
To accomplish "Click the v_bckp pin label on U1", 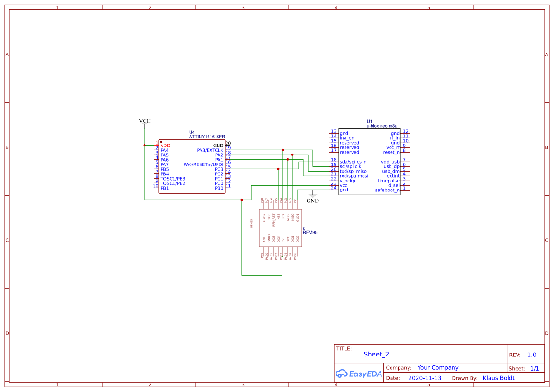I will pos(346,181).
